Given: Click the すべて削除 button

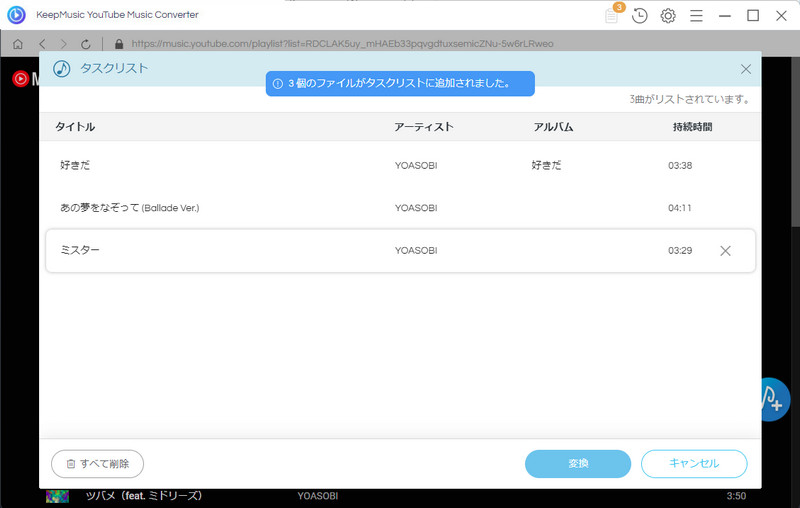Looking at the screenshot, I should pos(97,464).
